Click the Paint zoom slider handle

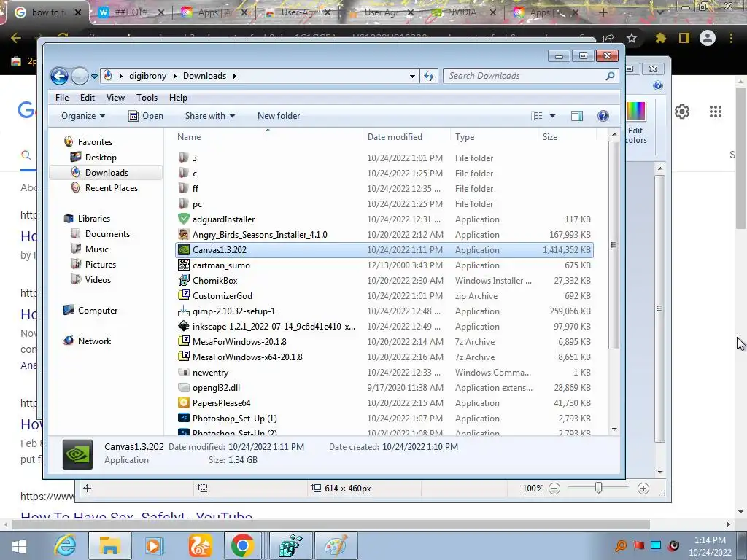599,488
